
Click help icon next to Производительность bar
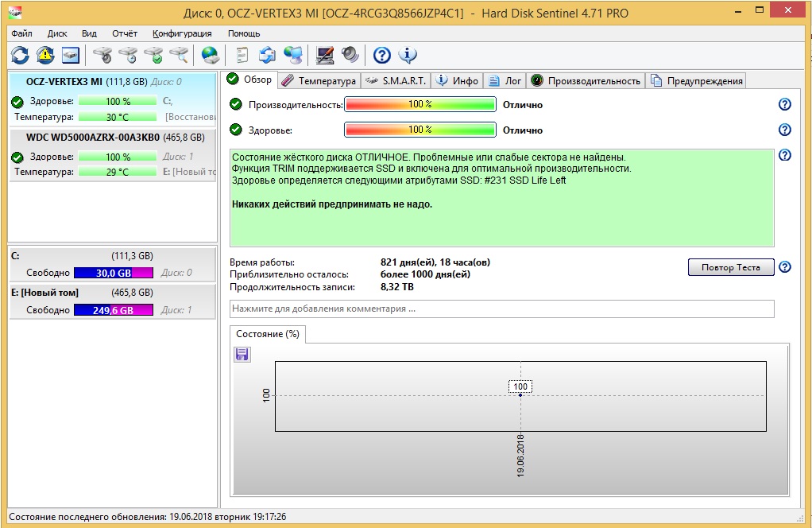point(785,105)
